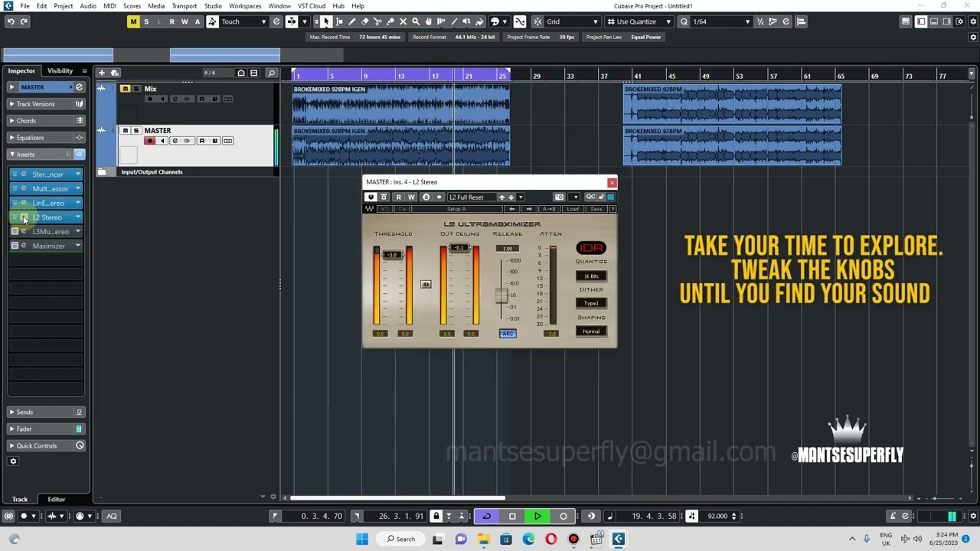The height and width of the screenshot is (551, 980).
Task: Click the A→B copy button
Action: pyautogui.click(x=549, y=209)
